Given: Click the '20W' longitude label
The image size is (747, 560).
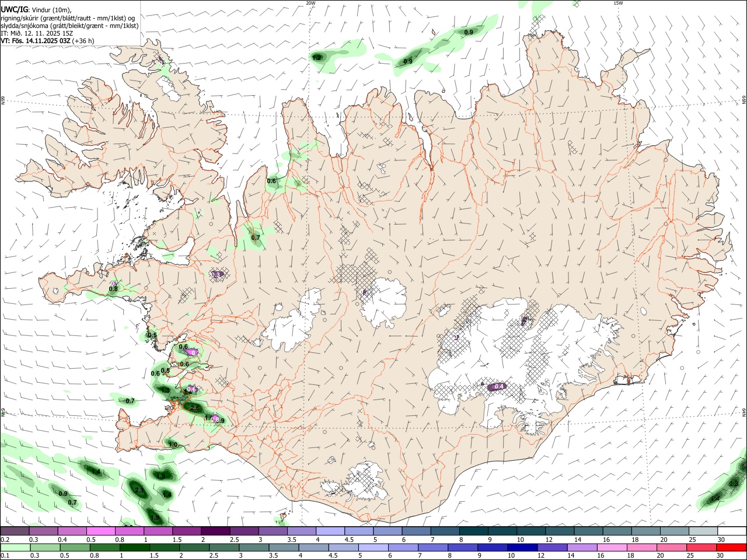Looking at the screenshot, I should pyautogui.click(x=310, y=3).
